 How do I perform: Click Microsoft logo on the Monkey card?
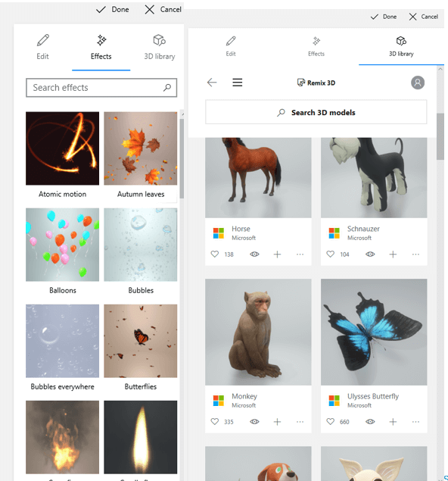(219, 401)
